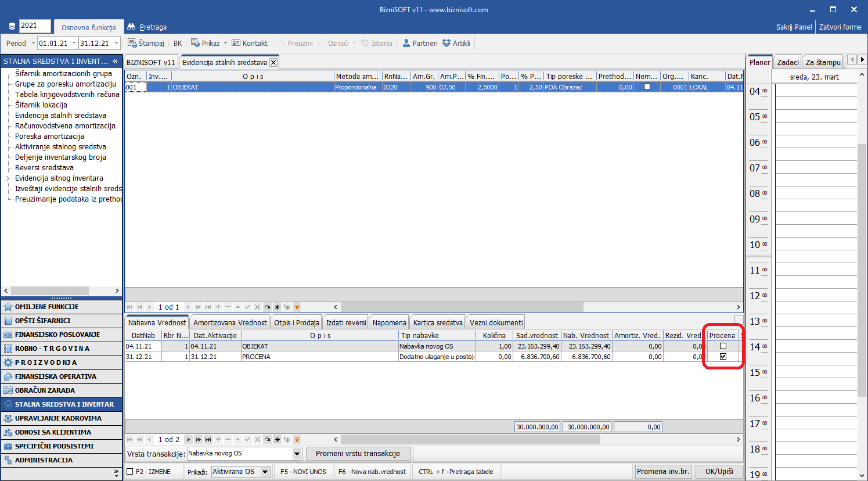Viewport: 868px width, 481px height.
Task: Click the Kontakt card icon
Action: click(x=236, y=43)
